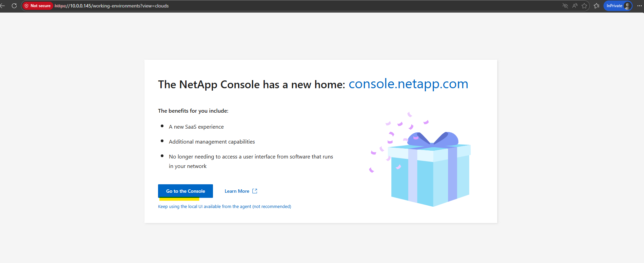This screenshot has width=644, height=263.
Task: Click the text 'The benefits for you include:'
Action: [x=193, y=111]
